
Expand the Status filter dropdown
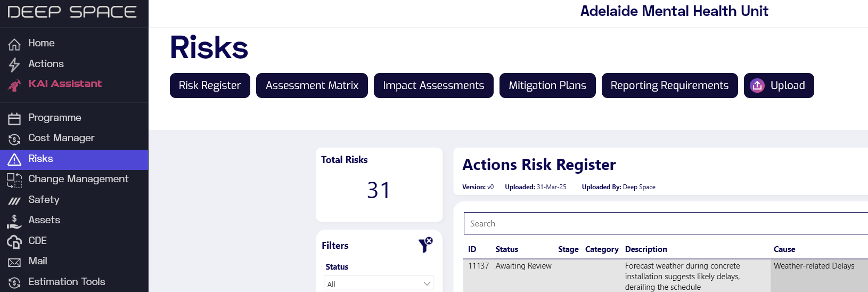click(x=379, y=283)
